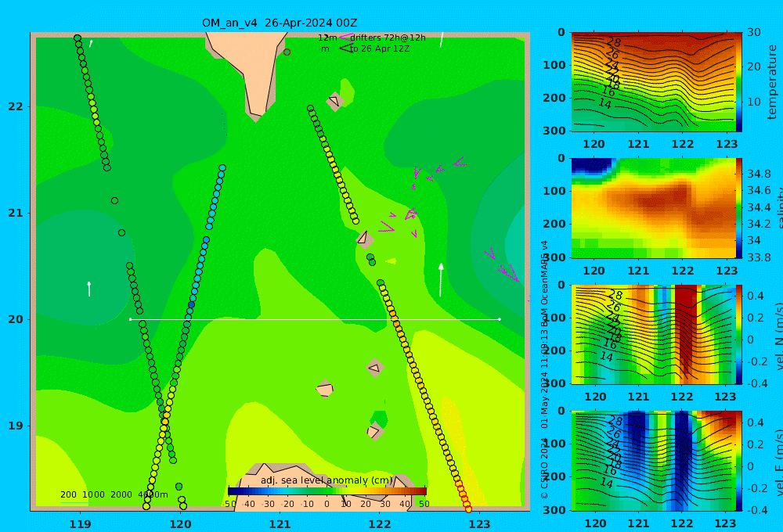783x532 pixels.
Task: Click latitude tick label 19 on main map
Action: point(16,426)
